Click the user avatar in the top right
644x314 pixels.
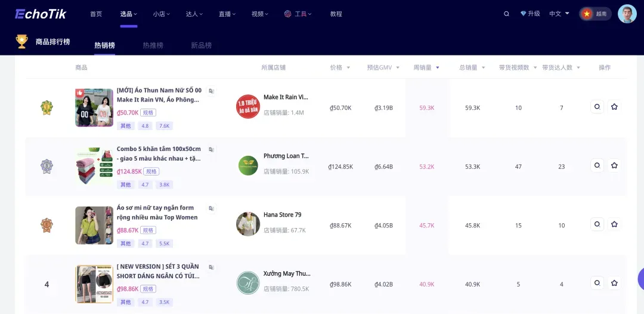point(627,14)
